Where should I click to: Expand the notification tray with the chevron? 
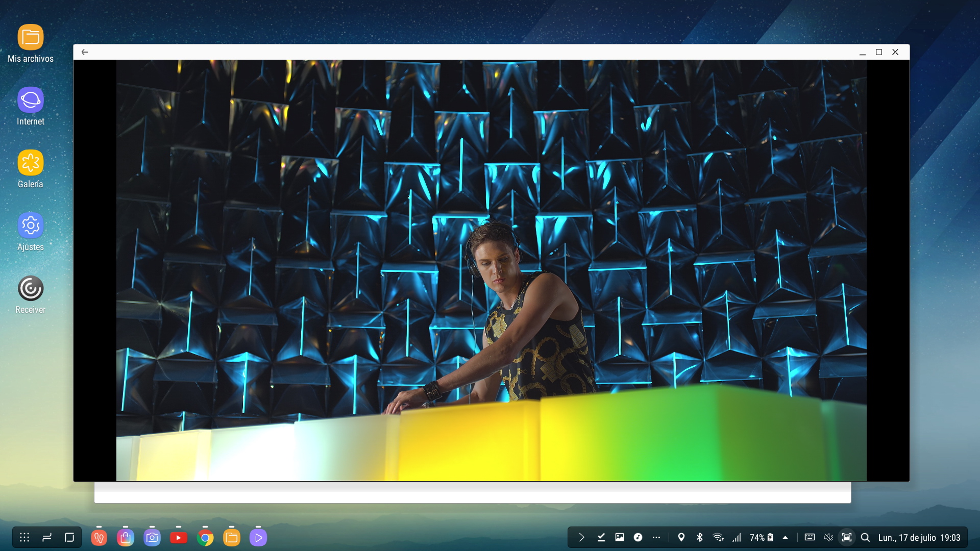point(581,537)
